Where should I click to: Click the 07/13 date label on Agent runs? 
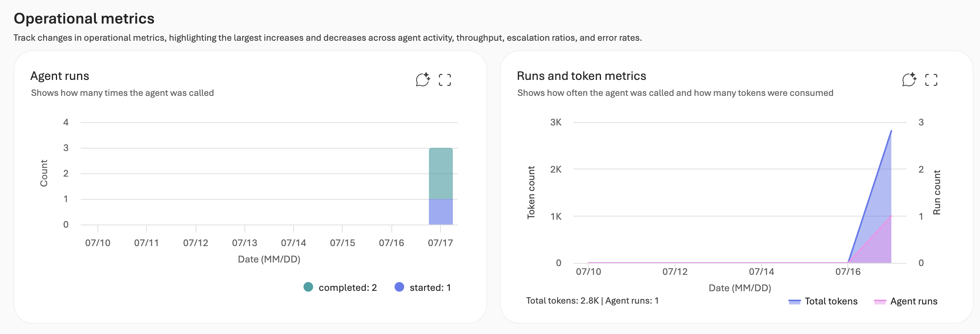[x=245, y=243]
